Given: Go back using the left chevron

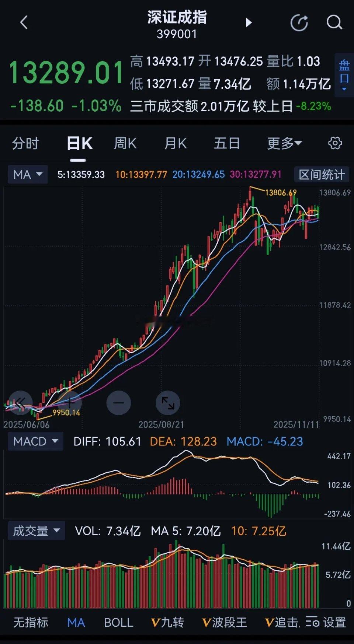Looking at the screenshot, I should point(24,22).
